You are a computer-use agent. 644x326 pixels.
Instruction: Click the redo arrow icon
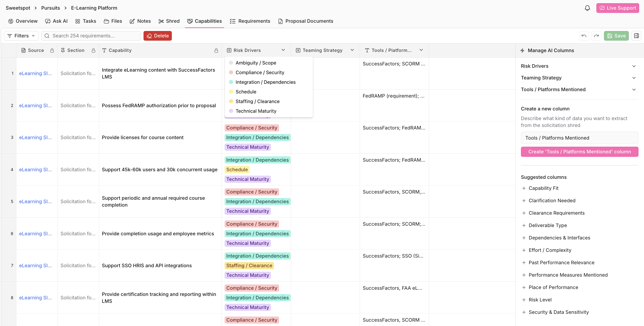596,36
